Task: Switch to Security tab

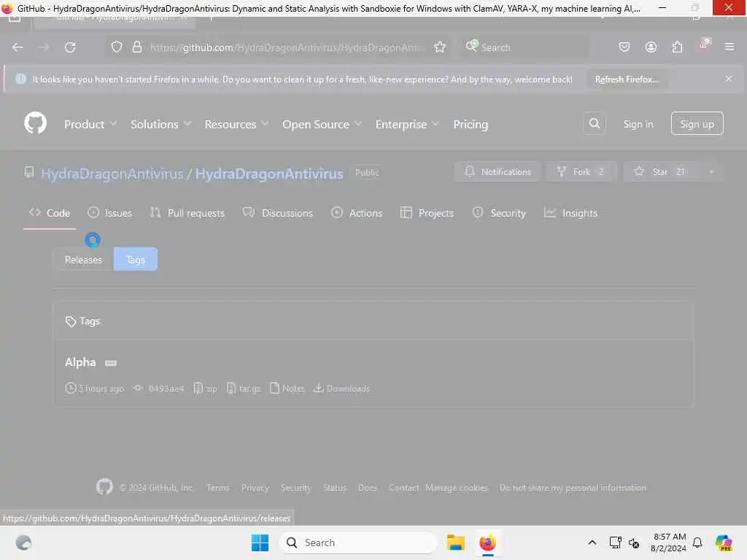Action: coord(499,213)
